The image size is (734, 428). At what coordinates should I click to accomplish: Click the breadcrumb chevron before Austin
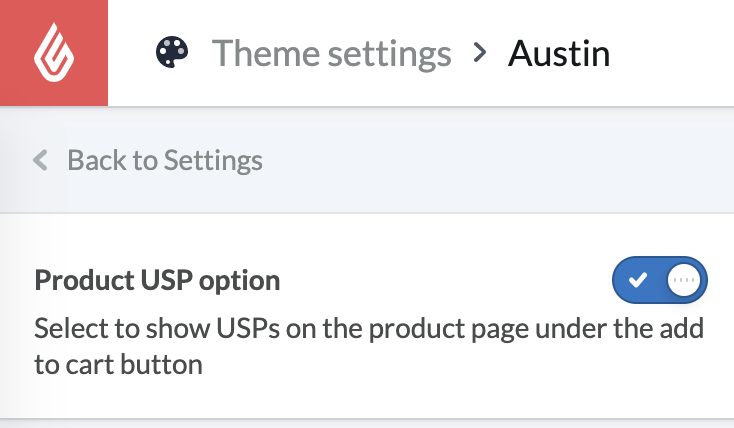click(x=480, y=52)
